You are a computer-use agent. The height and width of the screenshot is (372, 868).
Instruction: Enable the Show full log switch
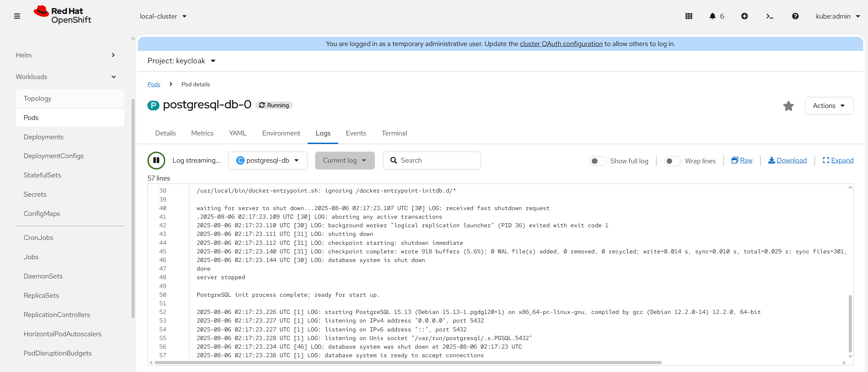click(598, 161)
